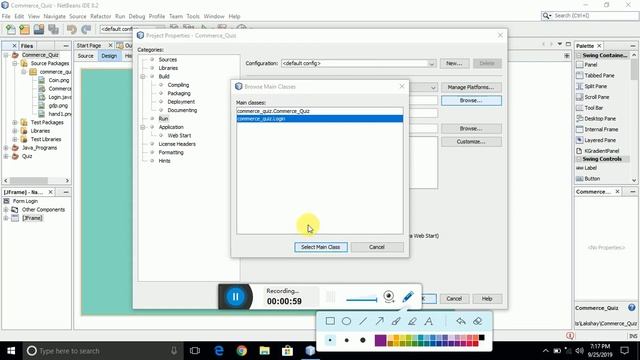Click the New Project toolbar icon
This screenshot has height=360, width=640.
pyautogui.click(x=24, y=29)
